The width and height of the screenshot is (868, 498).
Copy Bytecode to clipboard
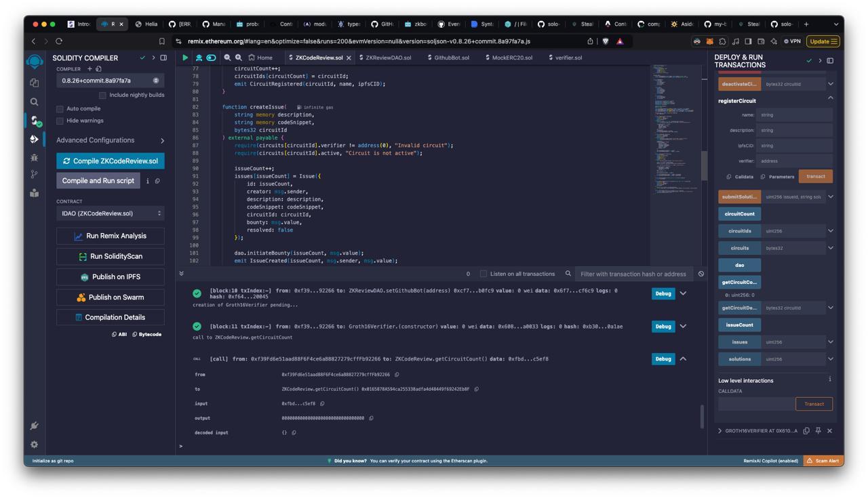[146, 334]
